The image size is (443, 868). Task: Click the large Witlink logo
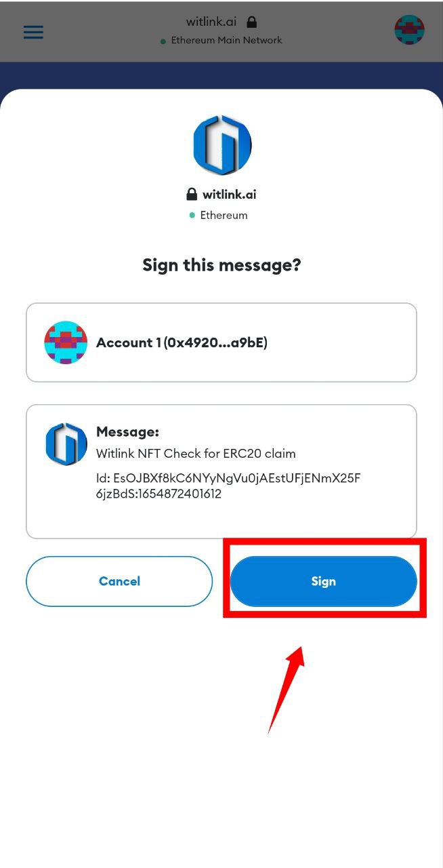[222, 145]
